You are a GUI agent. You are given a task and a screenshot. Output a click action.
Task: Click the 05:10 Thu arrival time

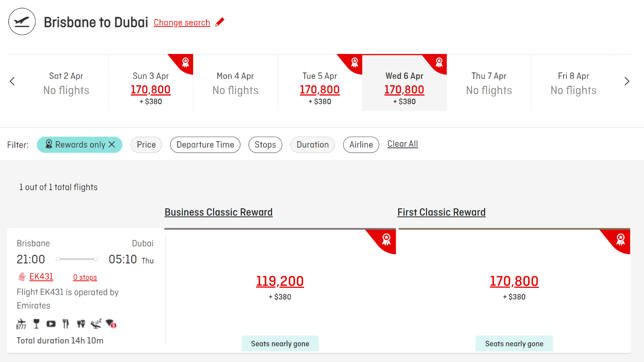(131, 259)
